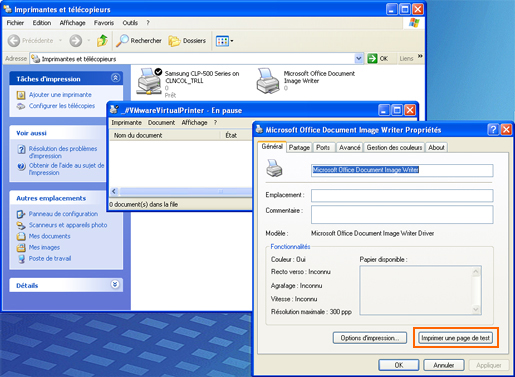Click the help ? button in Propriétés title bar
515x377 pixels.
[493, 129]
